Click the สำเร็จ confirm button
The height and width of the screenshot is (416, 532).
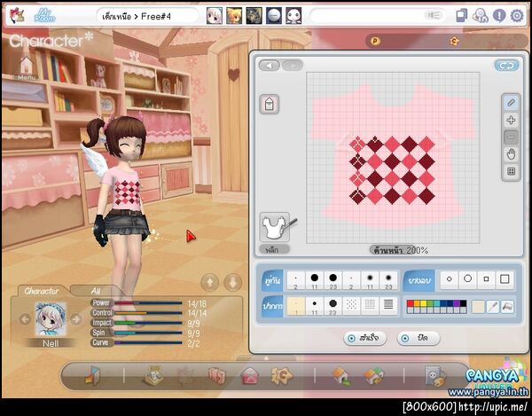(365, 338)
